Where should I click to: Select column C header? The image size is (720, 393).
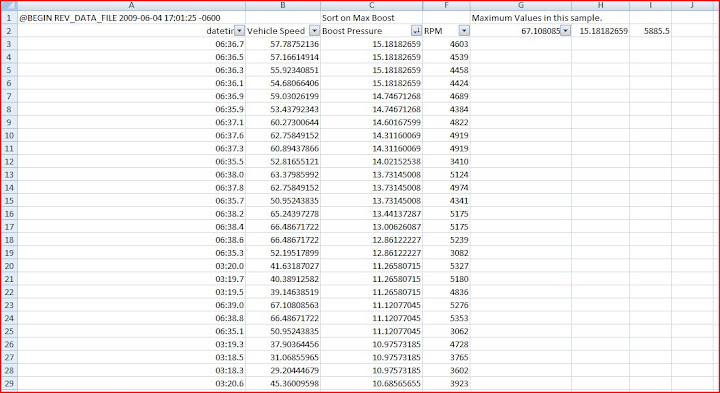tap(371, 6)
